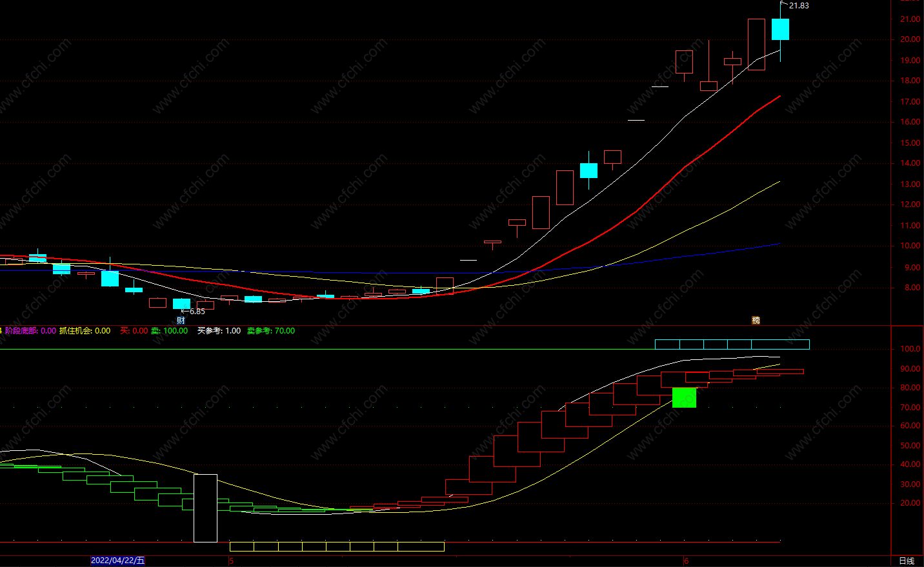Screen dimensions: 924x567
Task: Click the 13.00 tick on the price axis
Action: coord(910,184)
